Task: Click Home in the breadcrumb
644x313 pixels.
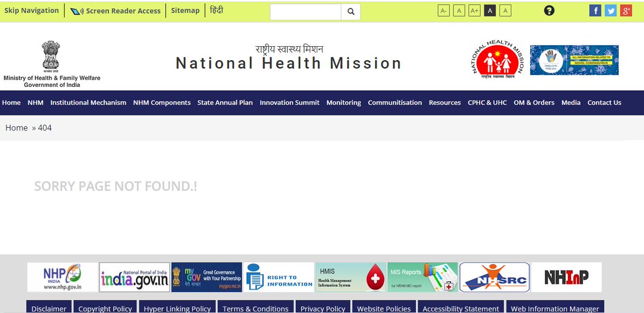Action: pyautogui.click(x=17, y=128)
